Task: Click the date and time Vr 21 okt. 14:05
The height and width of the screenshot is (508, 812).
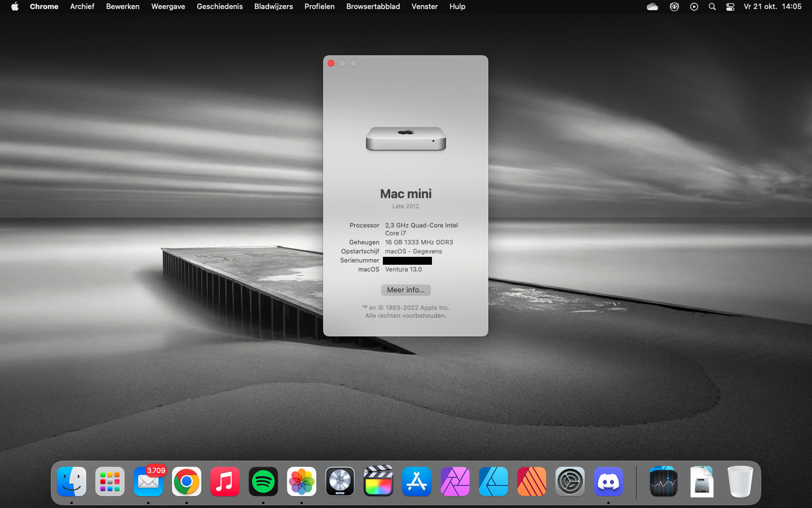Action: (x=773, y=7)
